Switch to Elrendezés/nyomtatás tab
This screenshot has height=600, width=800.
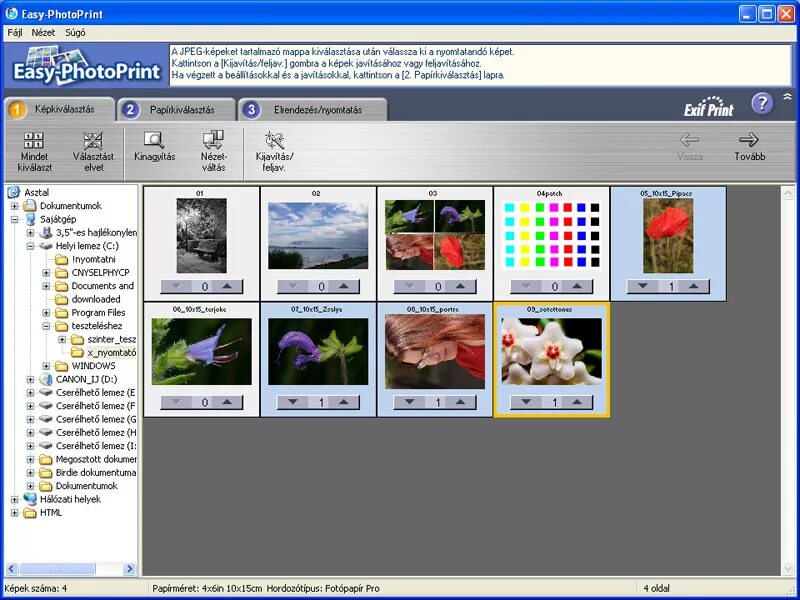(x=313, y=110)
